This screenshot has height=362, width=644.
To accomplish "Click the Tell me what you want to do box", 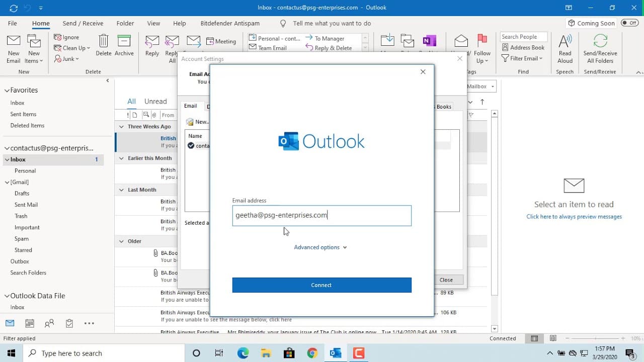I will (x=332, y=23).
